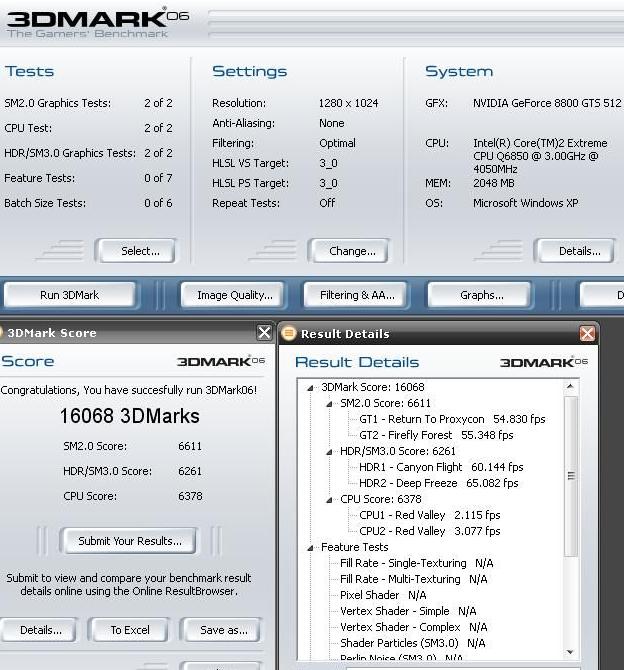Collapse the Feature Tests node
The height and width of the screenshot is (670, 624).
[x=311, y=548]
